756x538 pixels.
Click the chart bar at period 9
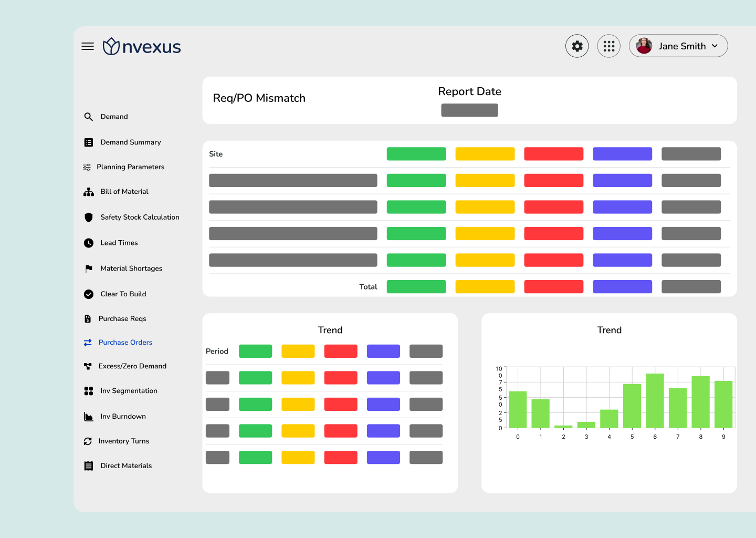coord(723,405)
